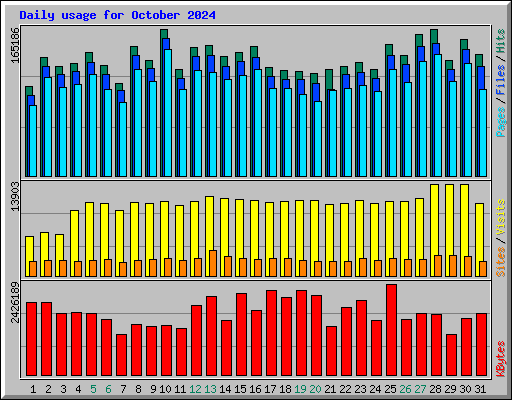512x400 pixels.
Task: Select day label "18" on the axis
Action: tap(285, 389)
